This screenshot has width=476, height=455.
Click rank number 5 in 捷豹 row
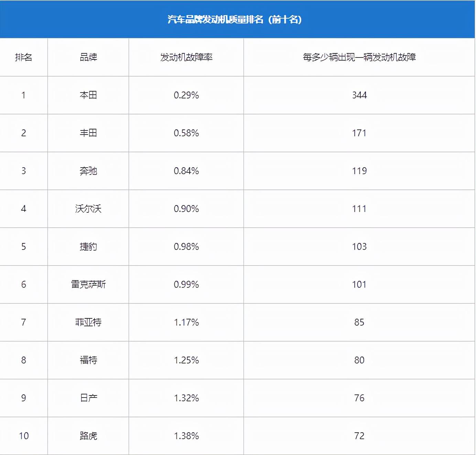[x=23, y=246]
